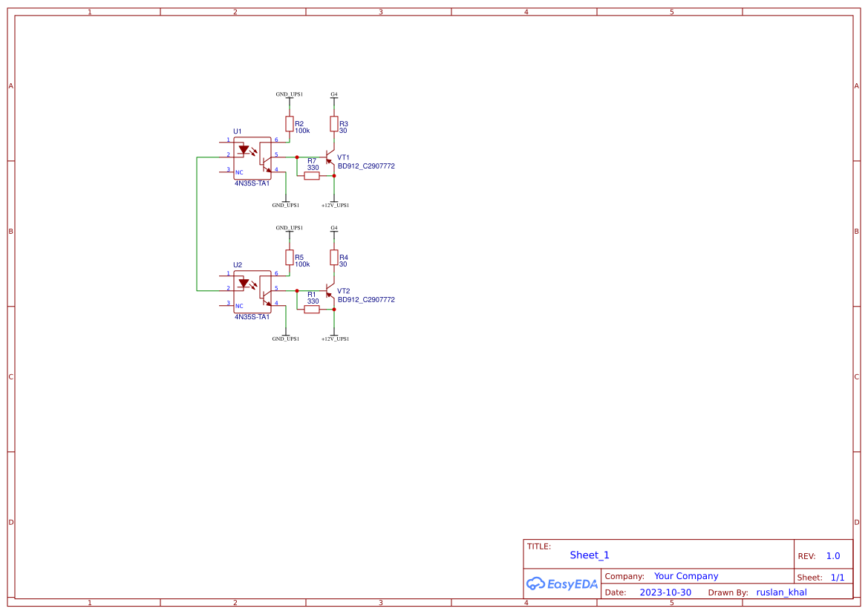868x614 pixels.
Task: Click the date 2023-10-30 field
Action: pos(665,592)
